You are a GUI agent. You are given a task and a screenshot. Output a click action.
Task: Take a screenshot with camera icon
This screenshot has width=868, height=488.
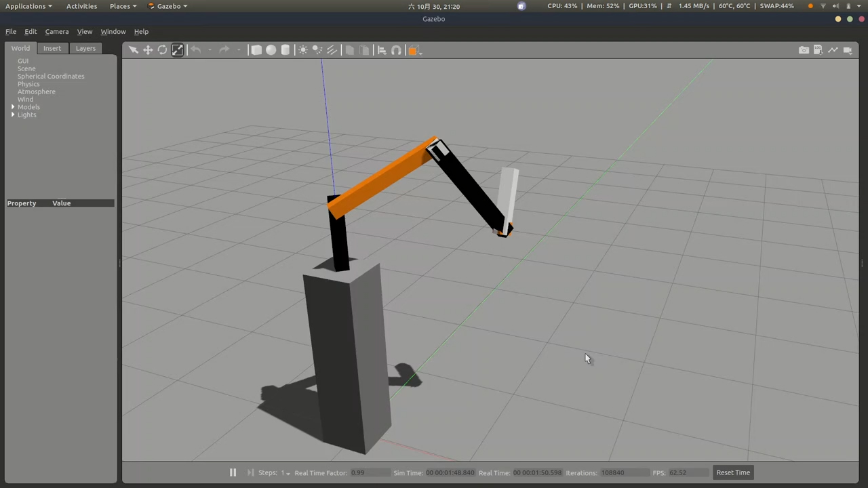click(804, 50)
